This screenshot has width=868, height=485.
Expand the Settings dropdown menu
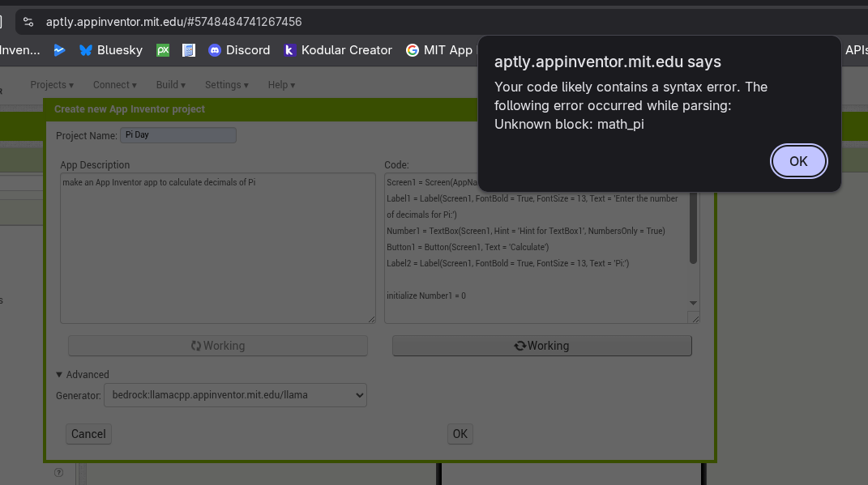(x=226, y=85)
